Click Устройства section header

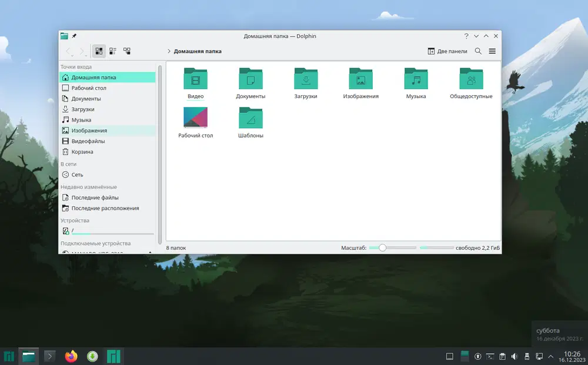coord(75,221)
